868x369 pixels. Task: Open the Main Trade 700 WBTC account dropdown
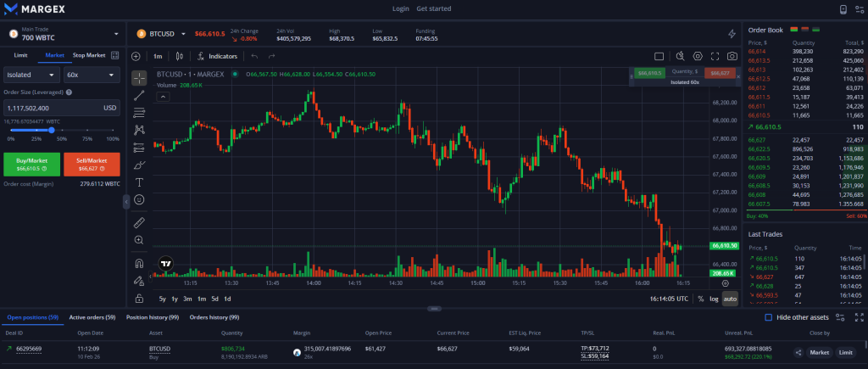coord(64,34)
